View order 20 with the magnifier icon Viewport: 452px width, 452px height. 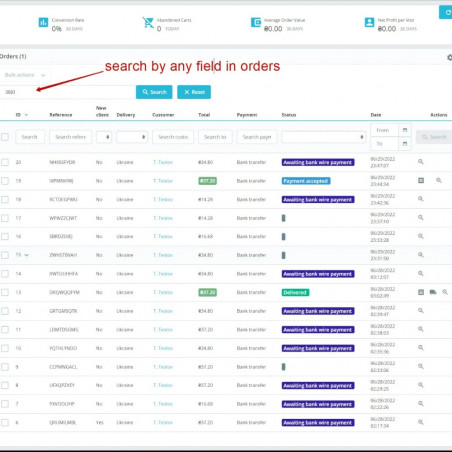[421, 162]
